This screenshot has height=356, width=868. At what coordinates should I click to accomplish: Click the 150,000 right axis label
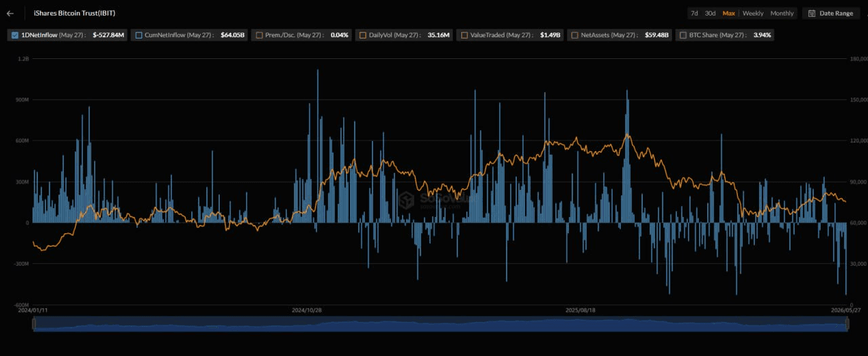(x=858, y=100)
